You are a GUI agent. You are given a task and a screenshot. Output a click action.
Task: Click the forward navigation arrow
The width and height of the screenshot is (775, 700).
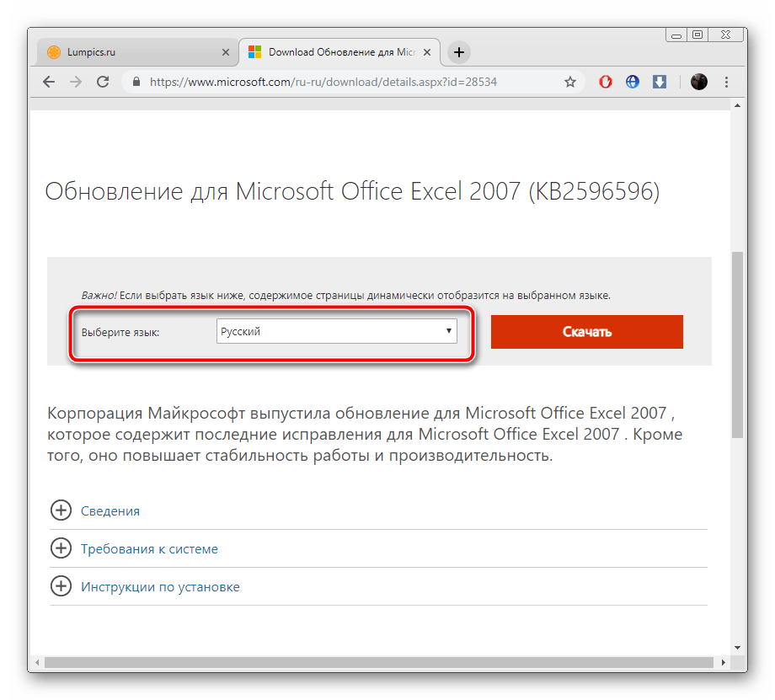(x=76, y=82)
